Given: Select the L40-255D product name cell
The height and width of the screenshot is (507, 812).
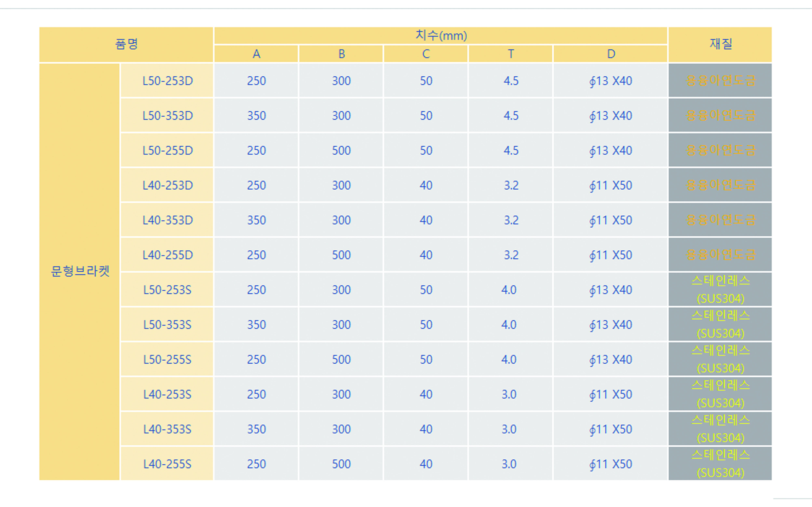Looking at the screenshot, I should (x=167, y=255).
